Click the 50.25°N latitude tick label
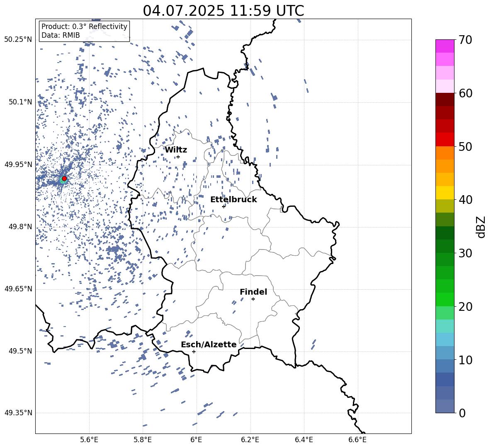The image size is (491, 448). 18,40
